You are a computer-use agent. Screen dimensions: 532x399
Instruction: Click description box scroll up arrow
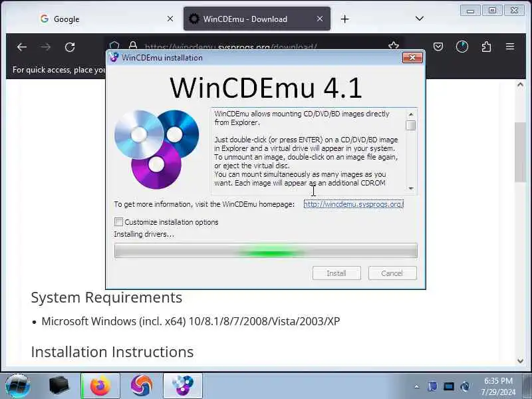[411, 114]
